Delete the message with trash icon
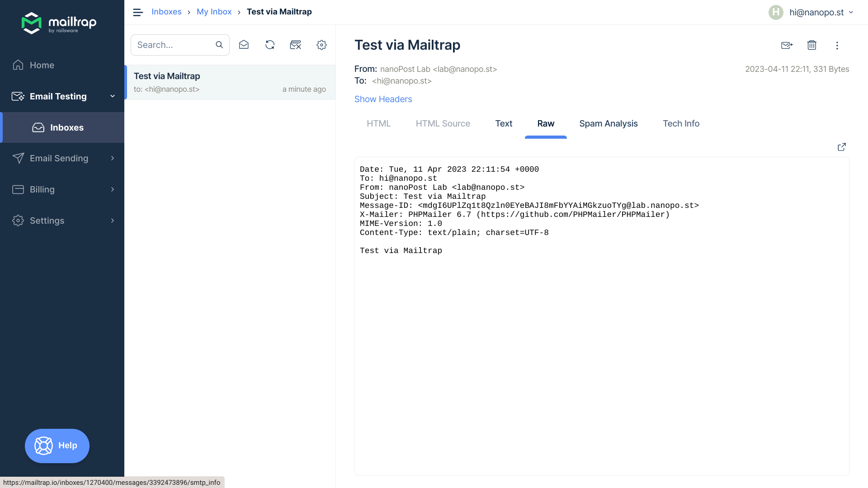Viewport: 868px width, 488px height. click(812, 45)
